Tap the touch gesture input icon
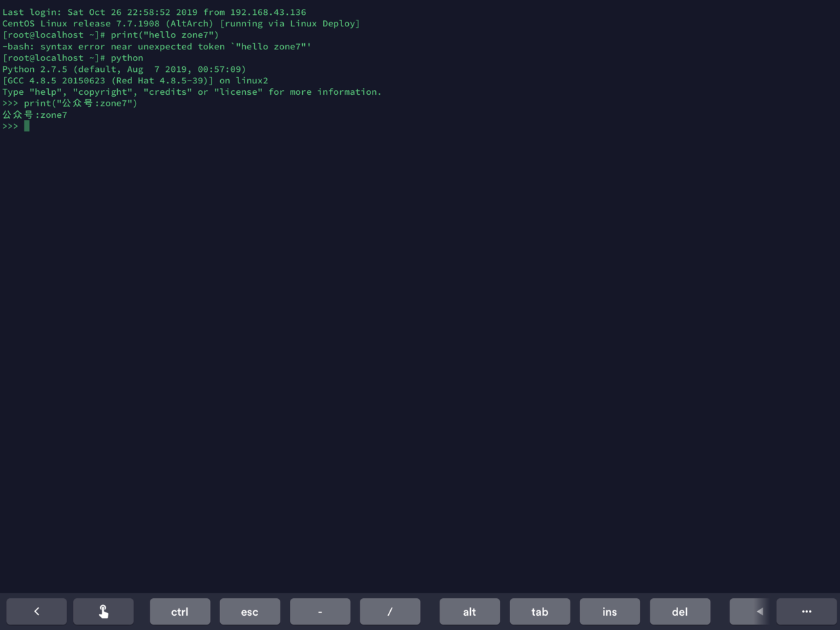Image resolution: width=840 pixels, height=630 pixels. coord(103,611)
